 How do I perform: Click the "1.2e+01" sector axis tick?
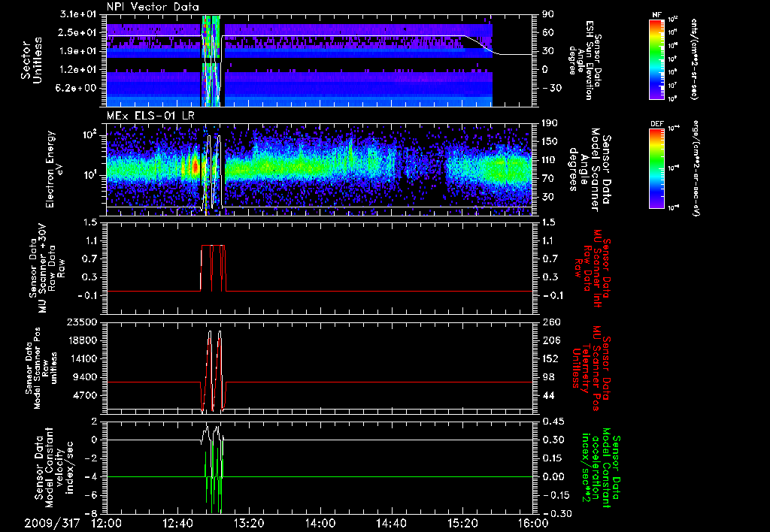(x=80, y=70)
